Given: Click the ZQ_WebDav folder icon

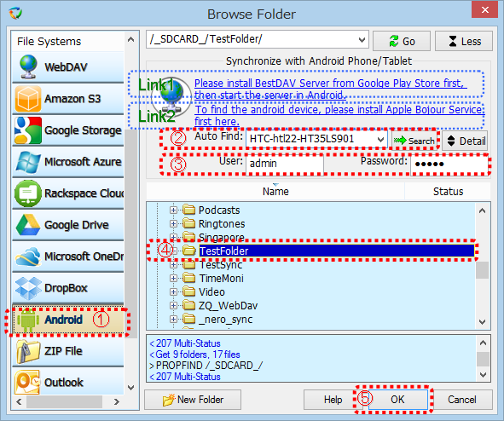Looking at the screenshot, I should coord(189,305).
